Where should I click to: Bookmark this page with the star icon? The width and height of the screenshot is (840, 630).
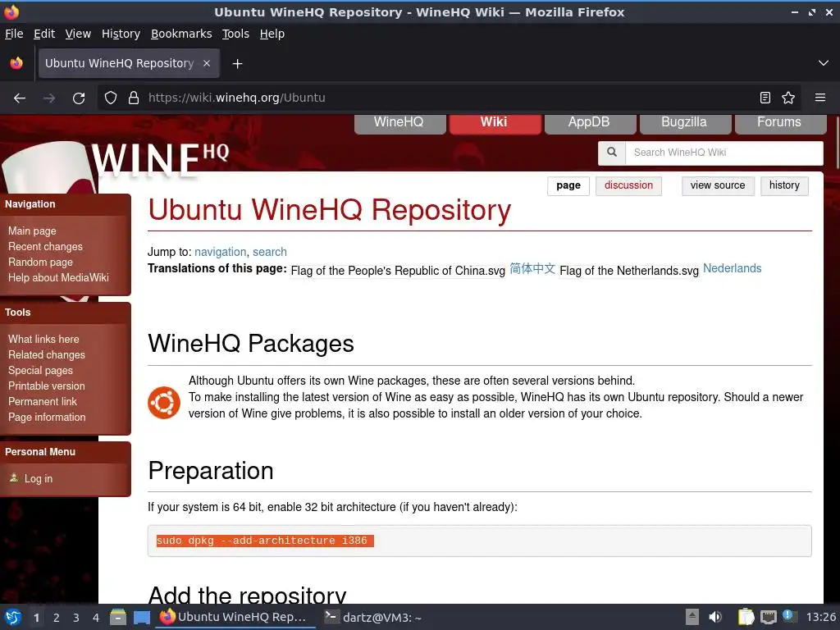(x=788, y=98)
